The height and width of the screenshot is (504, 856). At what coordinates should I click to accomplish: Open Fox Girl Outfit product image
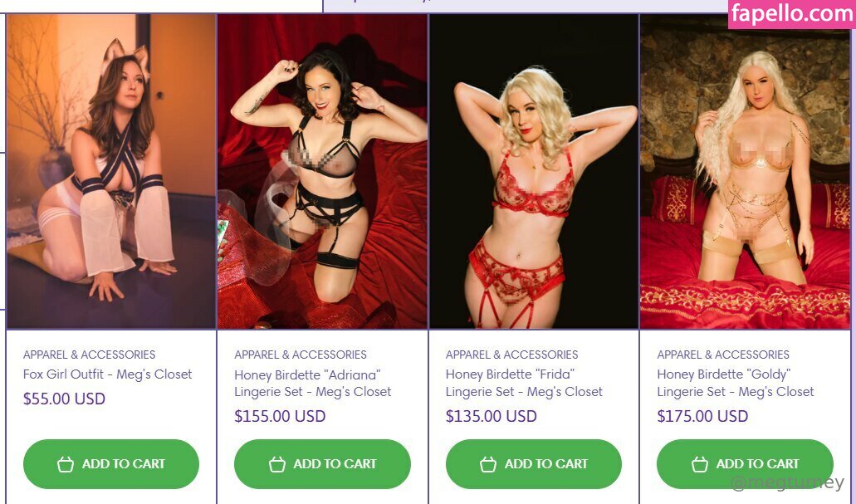coord(111,171)
